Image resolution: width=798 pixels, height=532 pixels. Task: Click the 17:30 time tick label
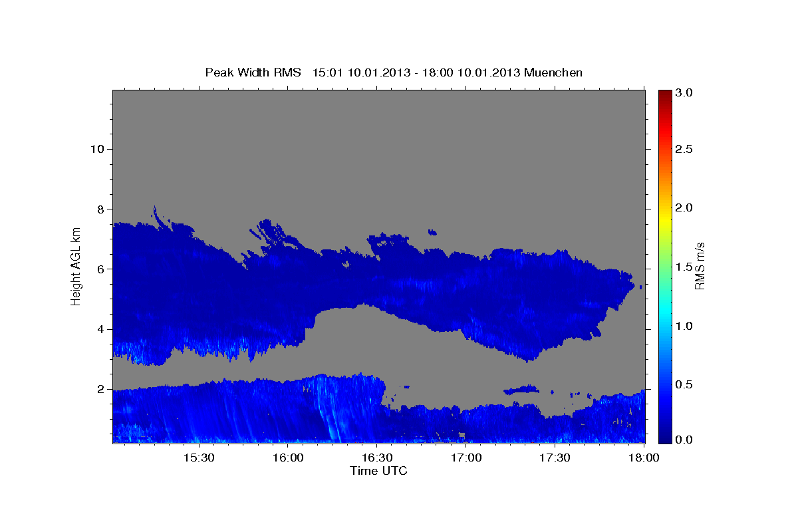(555, 458)
